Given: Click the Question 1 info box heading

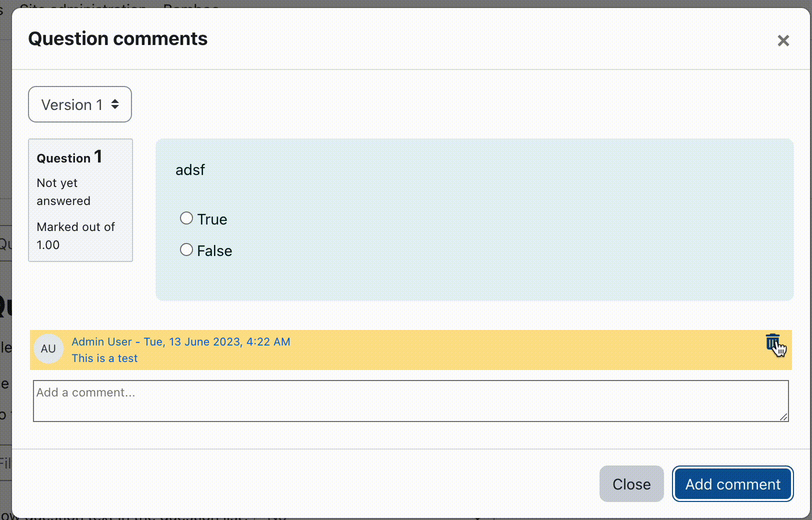Looking at the screenshot, I should [x=69, y=157].
